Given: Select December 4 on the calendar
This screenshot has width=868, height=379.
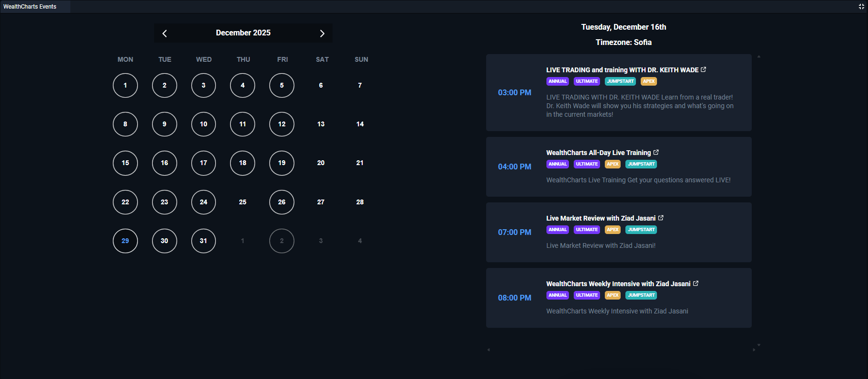Looking at the screenshot, I should (x=243, y=85).
